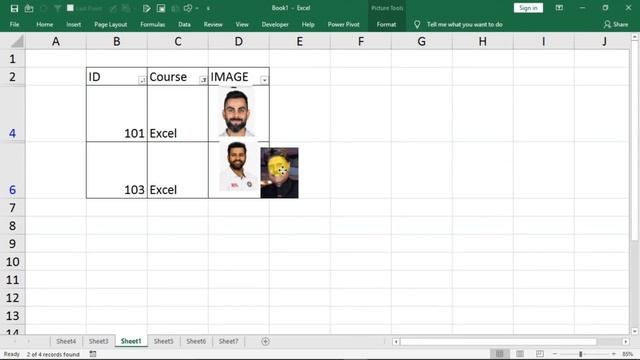Click the Excel cell in row 6
This screenshot has width=640, height=360.
pos(178,170)
